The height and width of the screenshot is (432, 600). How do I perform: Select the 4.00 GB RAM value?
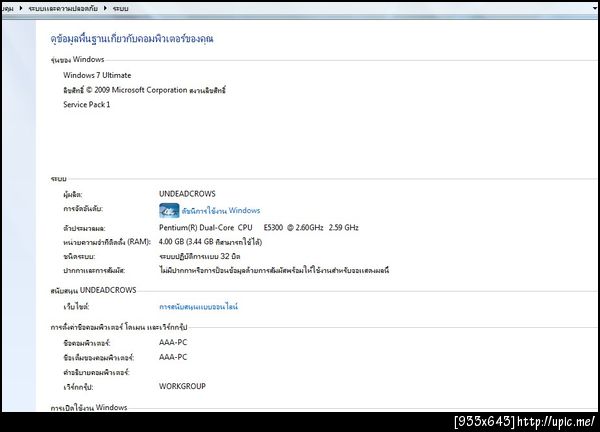click(x=210, y=242)
